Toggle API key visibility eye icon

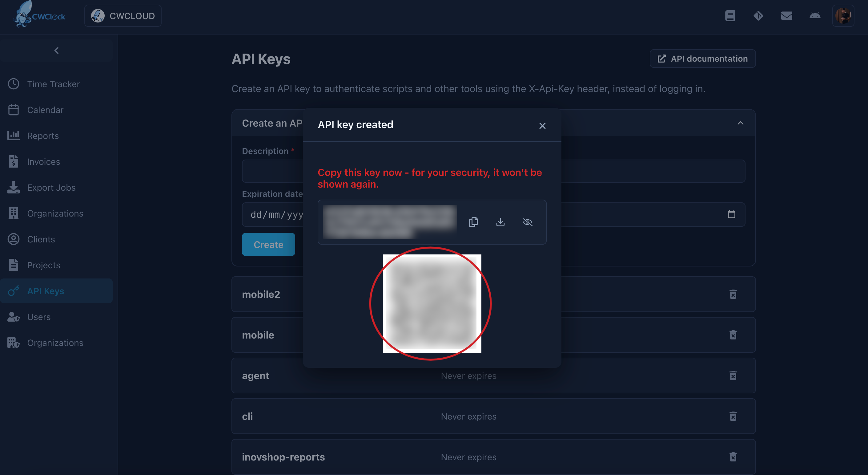click(527, 222)
